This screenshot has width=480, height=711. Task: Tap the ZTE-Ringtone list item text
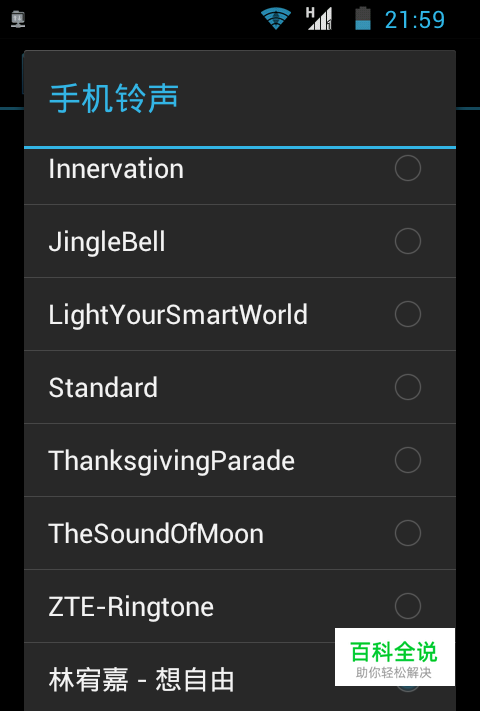coord(131,607)
